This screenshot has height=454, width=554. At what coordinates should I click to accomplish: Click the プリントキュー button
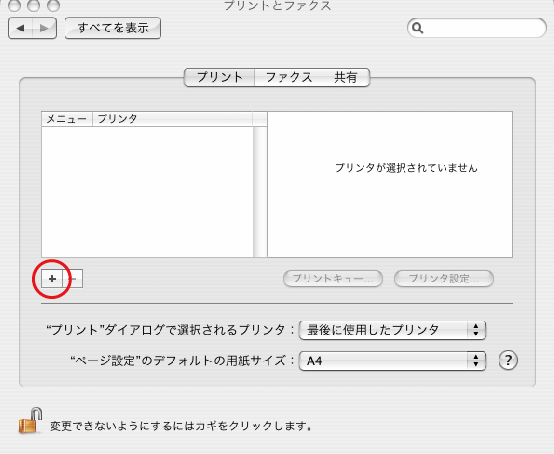click(333, 278)
